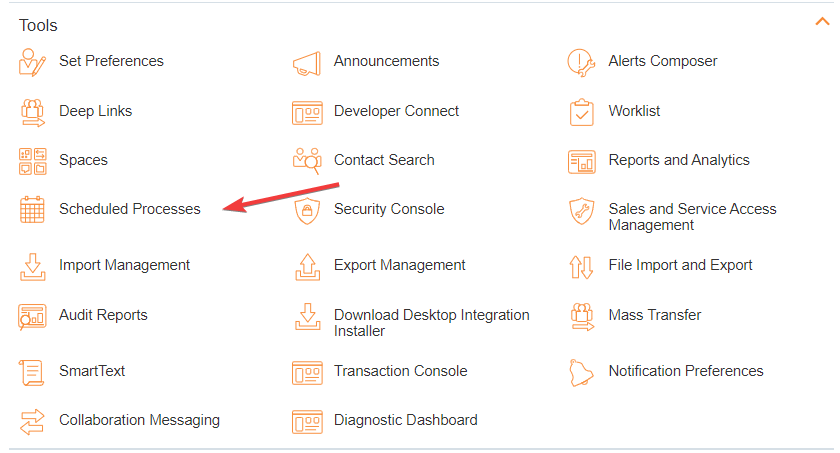Click the Notification Preferences bell icon
The height and width of the screenshot is (453, 840).
coord(581,372)
